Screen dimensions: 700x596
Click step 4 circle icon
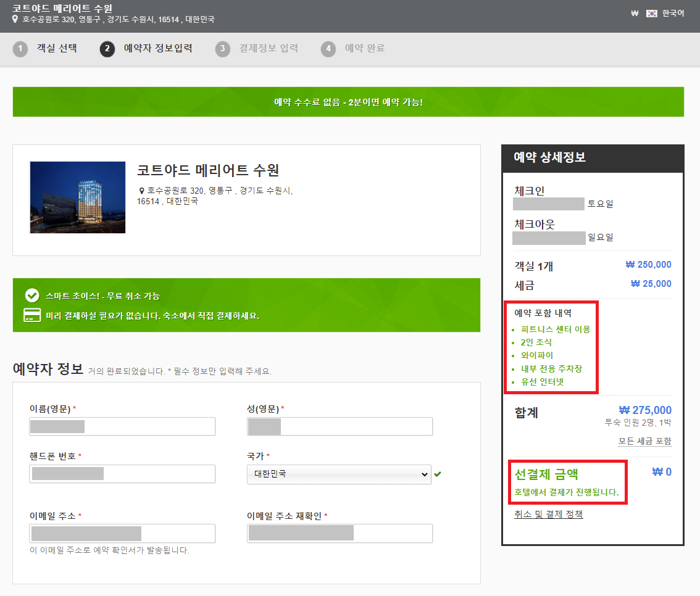coord(328,49)
